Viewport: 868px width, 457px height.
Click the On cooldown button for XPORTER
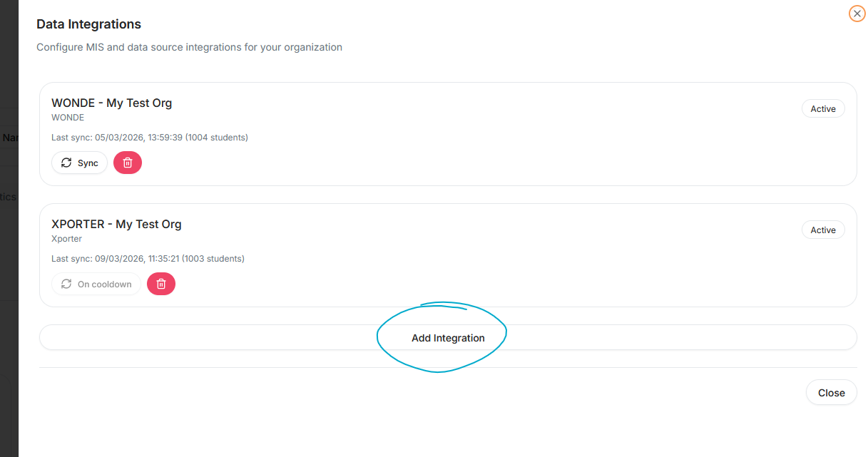[x=96, y=284]
